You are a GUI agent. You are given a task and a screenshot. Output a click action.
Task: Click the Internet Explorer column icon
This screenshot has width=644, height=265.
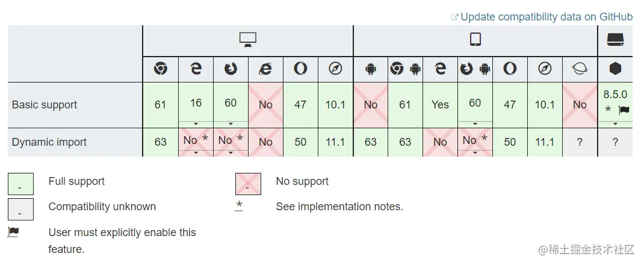point(265,69)
